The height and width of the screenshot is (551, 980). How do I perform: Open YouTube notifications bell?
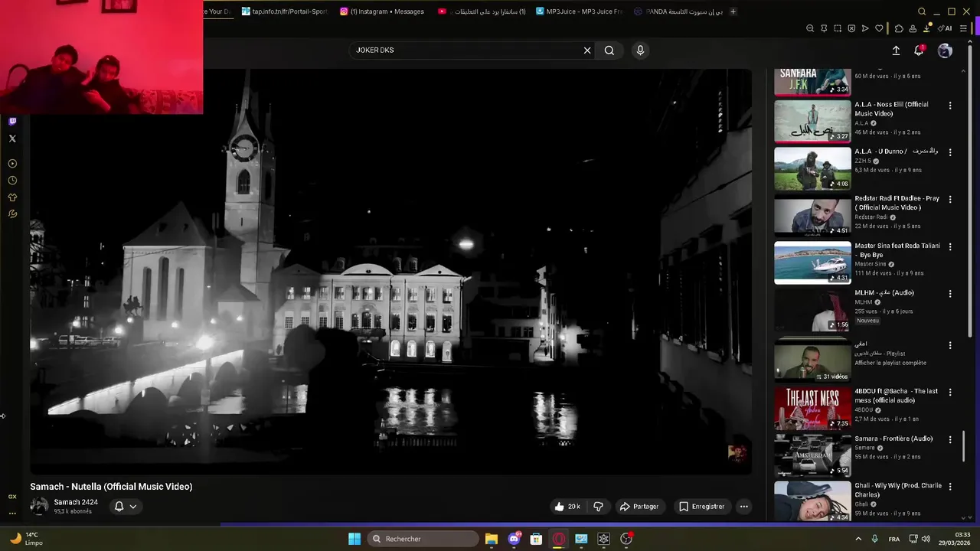[x=919, y=51]
